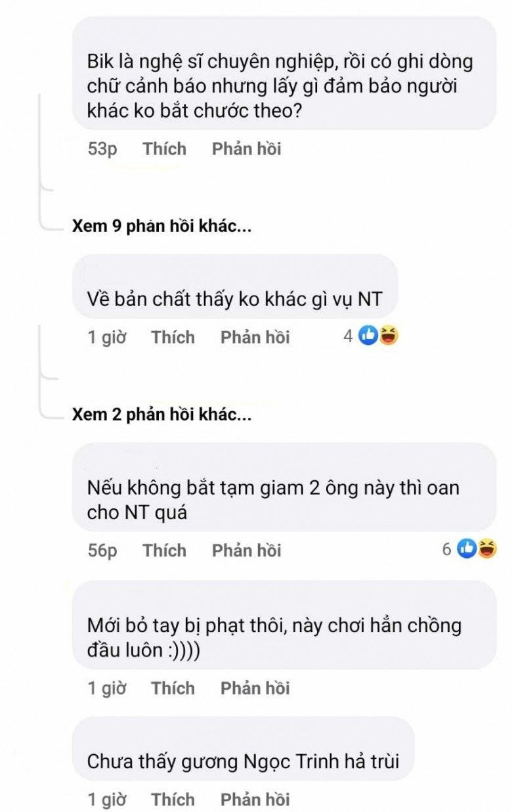This screenshot has width=512, height=812.
Task: Click Thích under 'Về bản chất' comment
Action: 173,338
